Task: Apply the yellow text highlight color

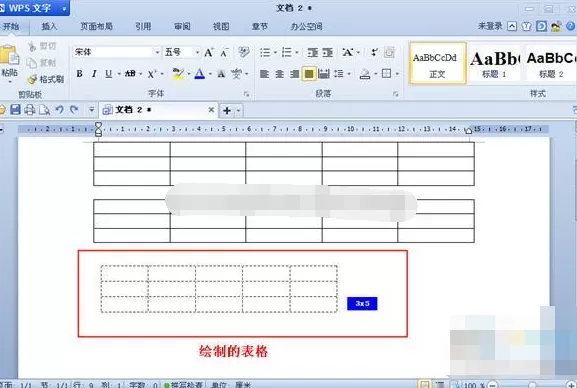Action: [x=178, y=74]
